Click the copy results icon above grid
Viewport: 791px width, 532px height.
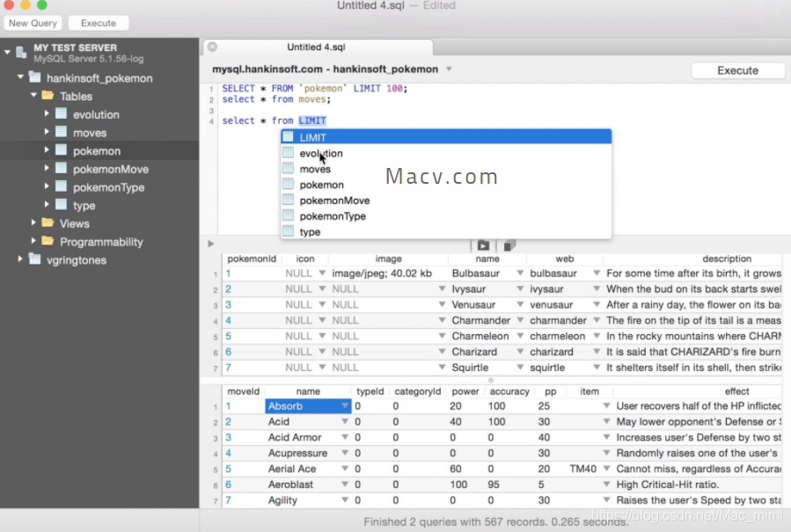click(509, 245)
